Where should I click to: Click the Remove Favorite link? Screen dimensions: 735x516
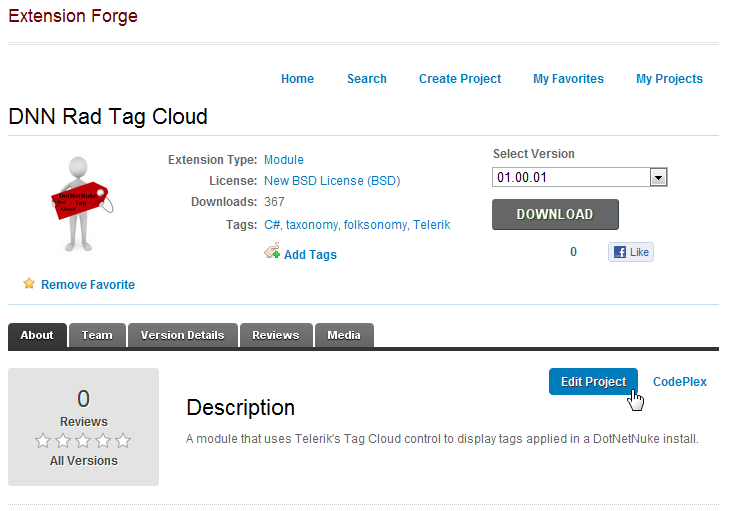point(88,284)
